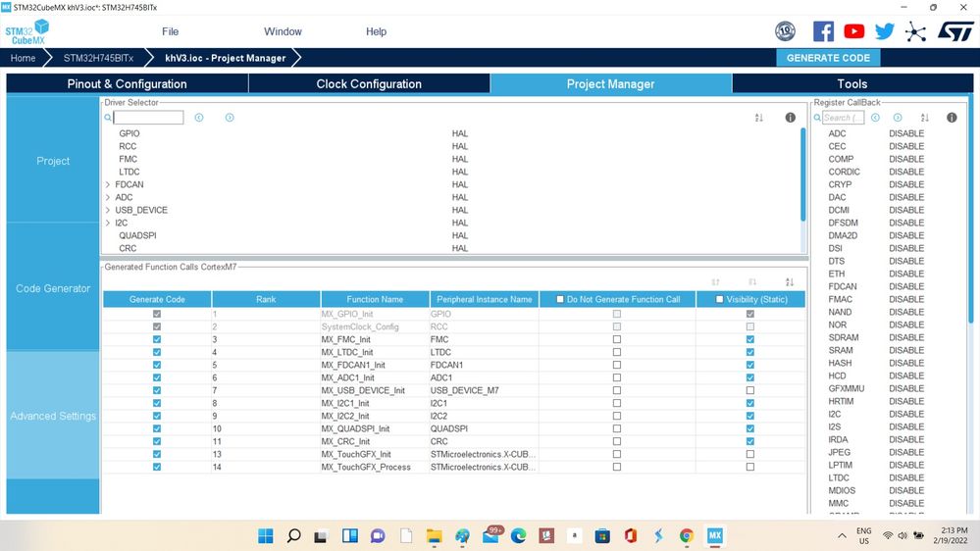Open the YouTube channel icon

click(x=853, y=31)
